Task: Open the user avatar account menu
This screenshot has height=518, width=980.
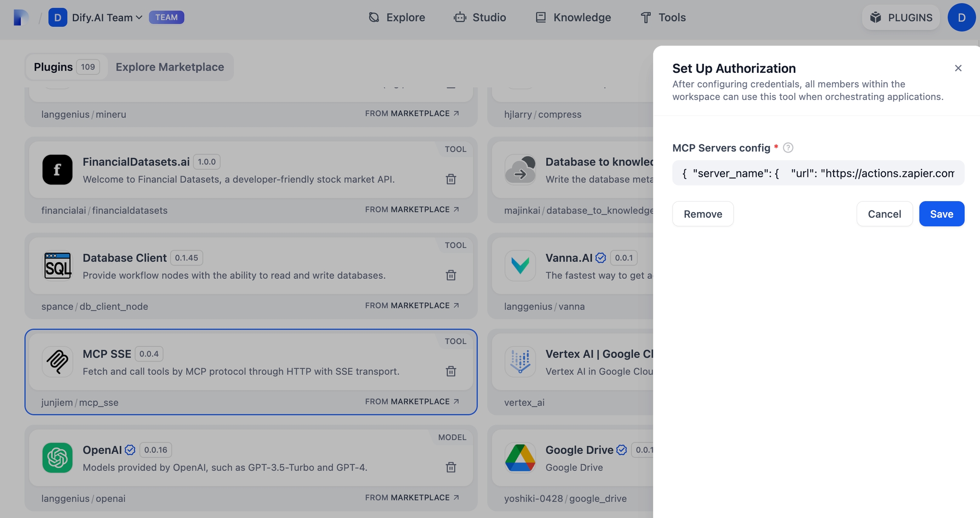Action: 961,17
